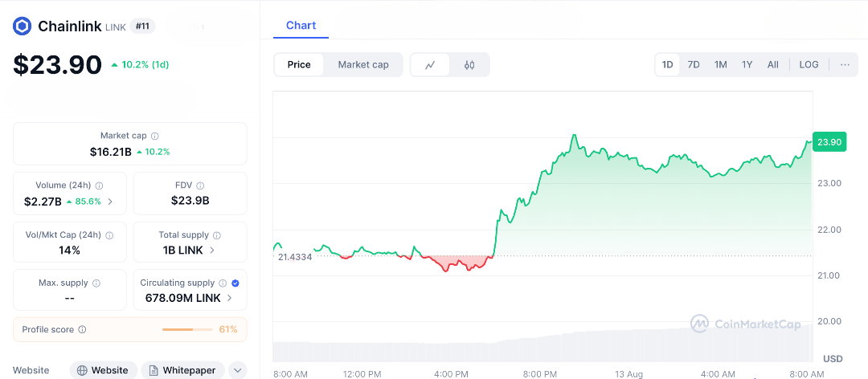Expand Total supply 1B LINK chevron
This screenshot has height=379, width=868.
[212, 251]
